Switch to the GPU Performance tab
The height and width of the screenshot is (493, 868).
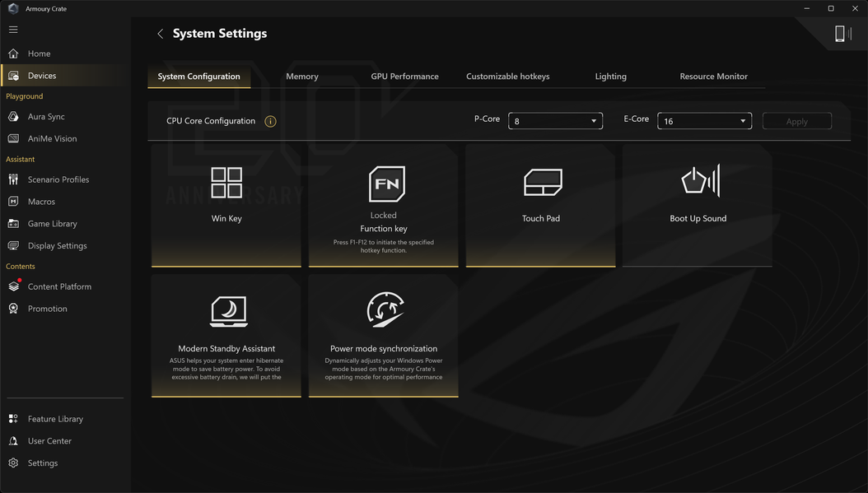pyautogui.click(x=404, y=77)
